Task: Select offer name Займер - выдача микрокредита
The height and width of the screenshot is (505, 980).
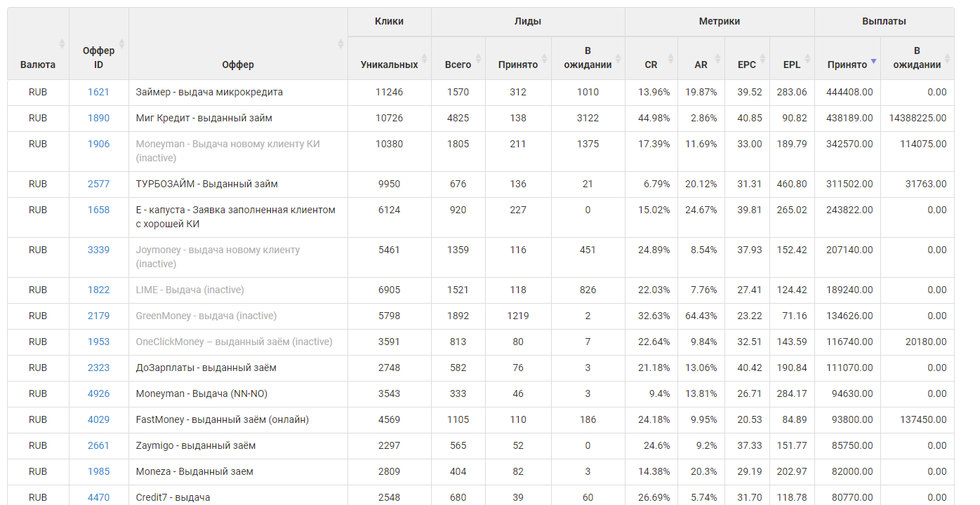Action: tap(209, 92)
